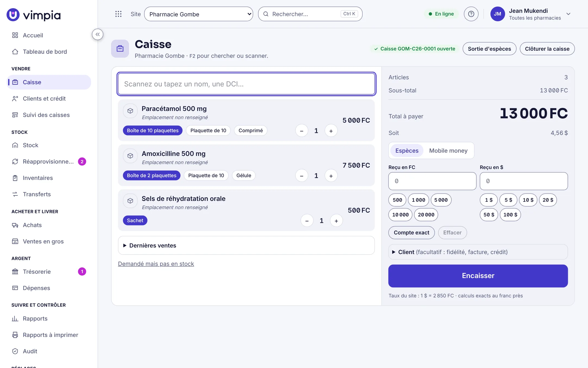Open Clients et crédit
This screenshot has height=368, width=588.
point(49,98)
